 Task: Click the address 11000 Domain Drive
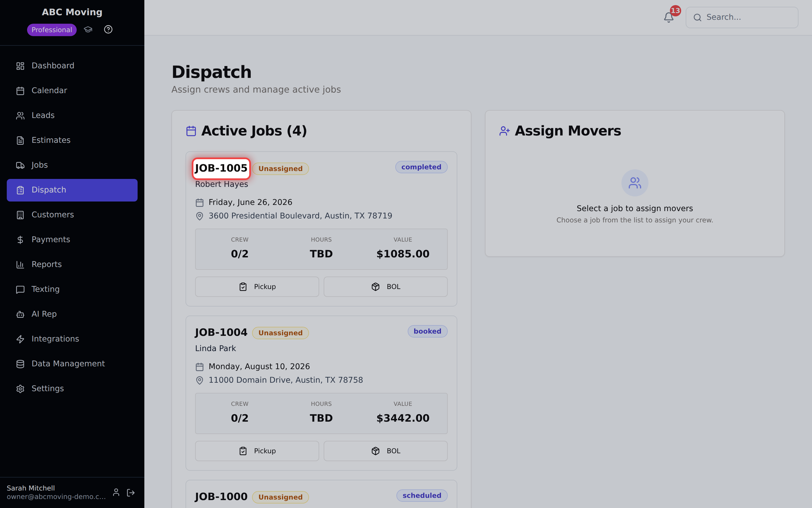[x=286, y=380]
